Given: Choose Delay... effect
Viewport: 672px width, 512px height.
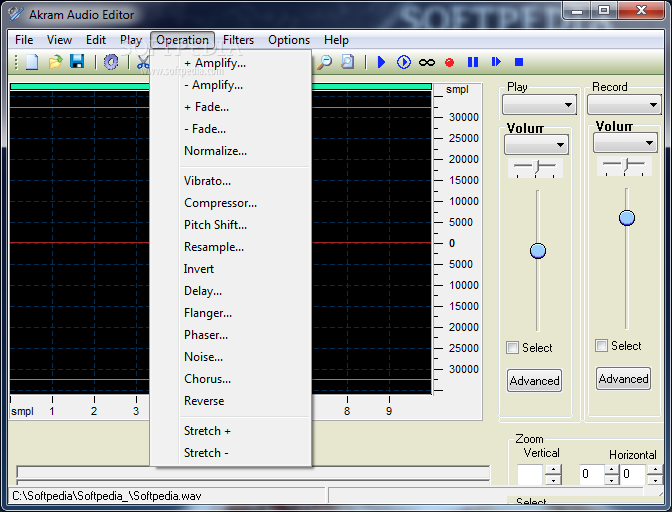Looking at the screenshot, I should 231,291.
